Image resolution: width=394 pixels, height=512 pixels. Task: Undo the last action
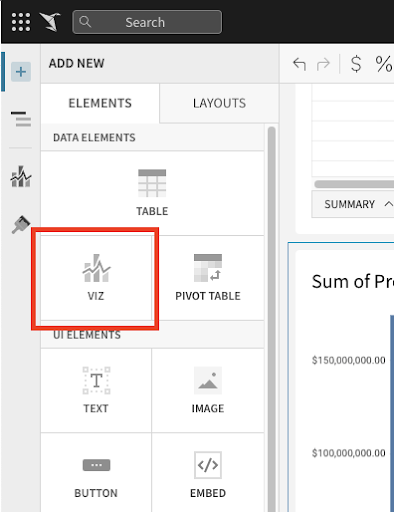[x=299, y=64]
